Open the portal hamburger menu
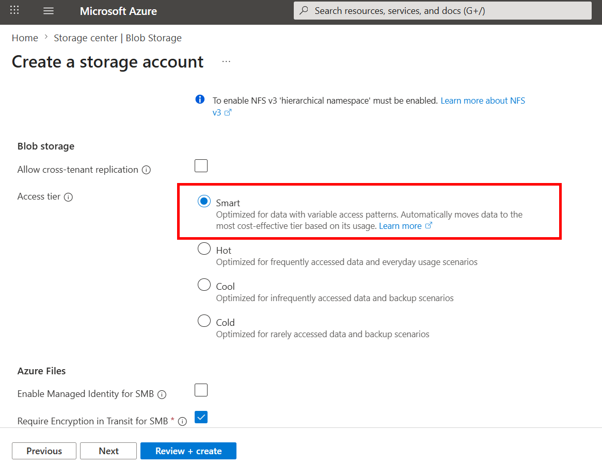 [x=48, y=11]
